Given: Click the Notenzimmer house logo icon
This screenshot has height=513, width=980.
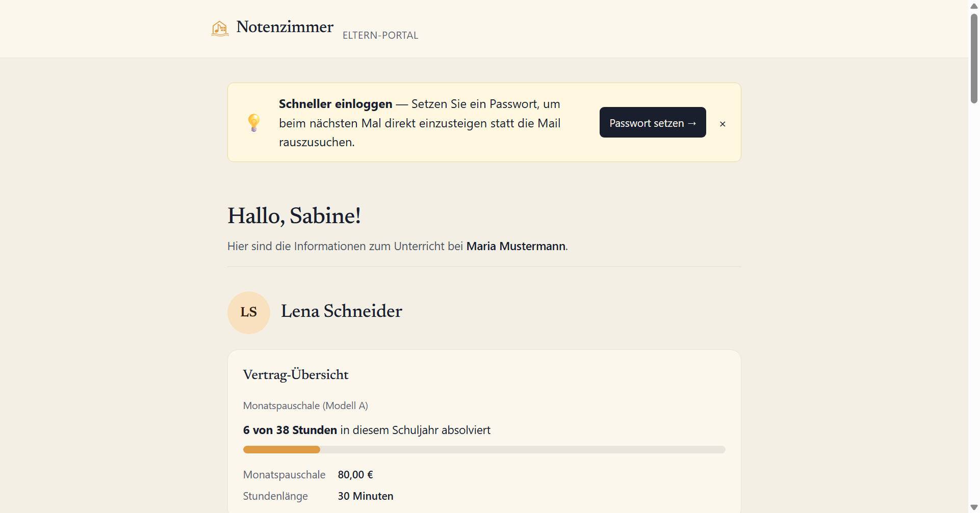Looking at the screenshot, I should [220, 28].
